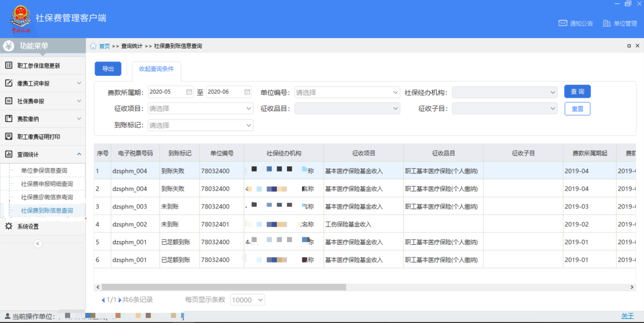
Task: Click the current operator user icon
Action: pos(8,316)
